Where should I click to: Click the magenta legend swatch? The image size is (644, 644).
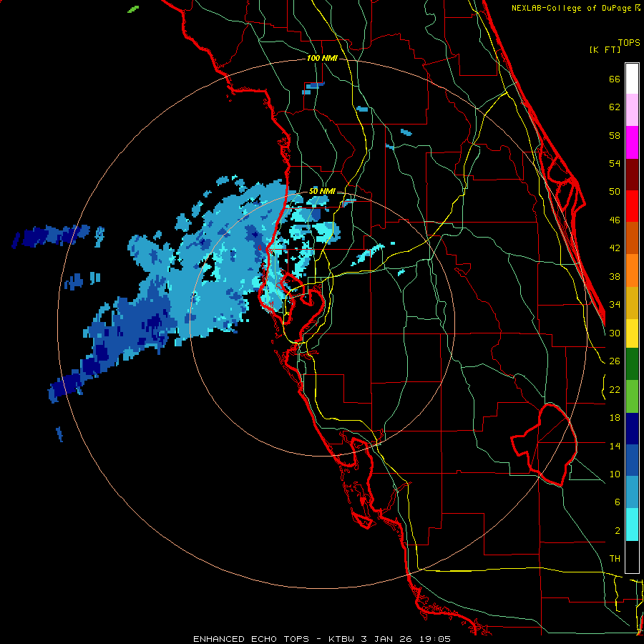(632, 142)
